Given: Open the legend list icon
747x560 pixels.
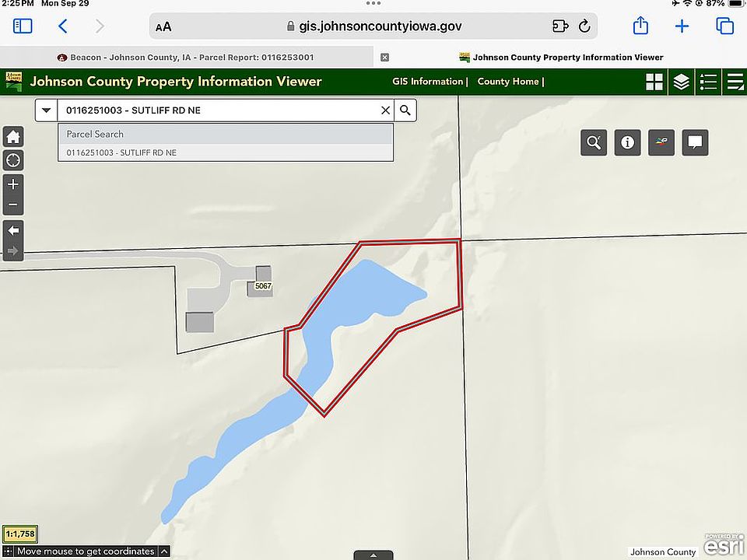Looking at the screenshot, I should [708, 82].
